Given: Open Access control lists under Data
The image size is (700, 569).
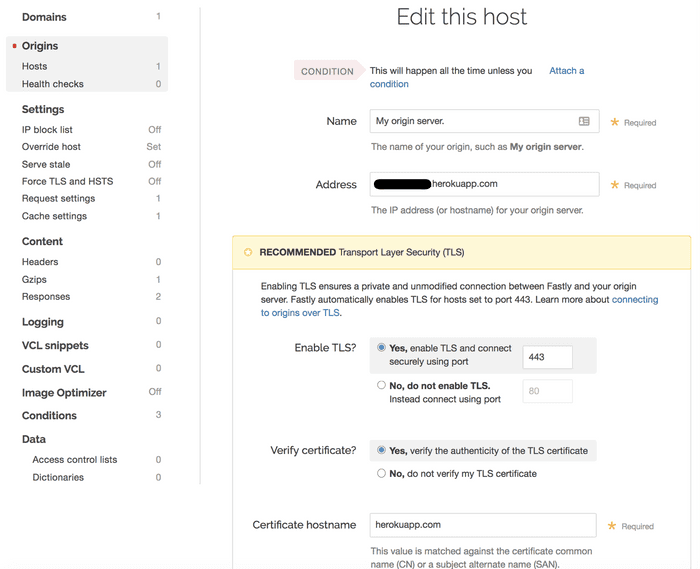Looking at the screenshot, I should 75,460.
